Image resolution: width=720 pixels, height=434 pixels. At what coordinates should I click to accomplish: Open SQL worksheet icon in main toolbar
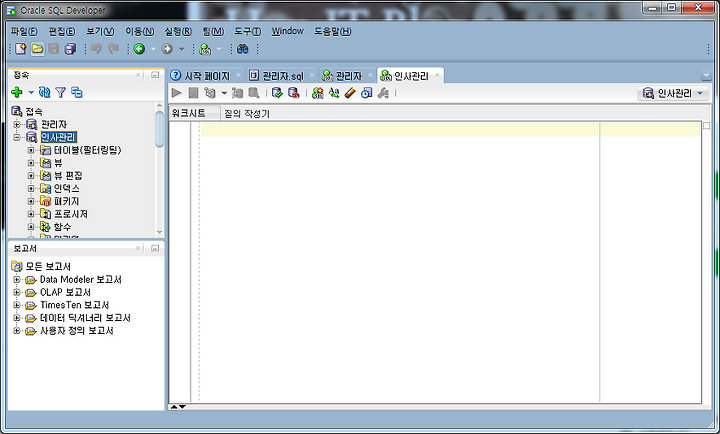[x=205, y=49]
